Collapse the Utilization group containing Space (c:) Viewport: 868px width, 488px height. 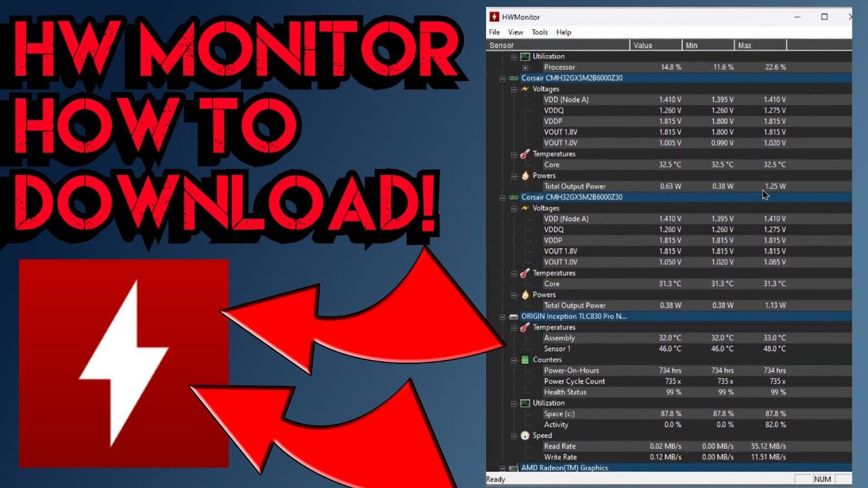[x=513, y=403]
